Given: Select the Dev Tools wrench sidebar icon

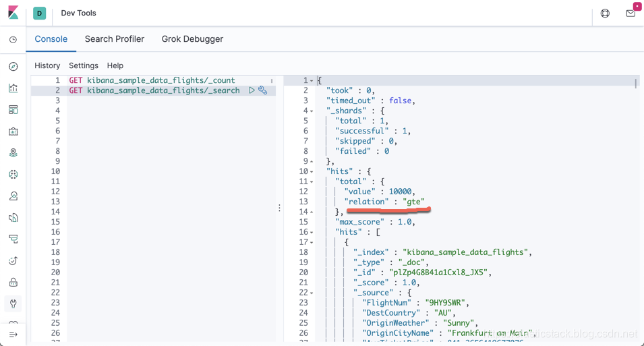Looking at the screenshot, I should click(x=13, y=304).
